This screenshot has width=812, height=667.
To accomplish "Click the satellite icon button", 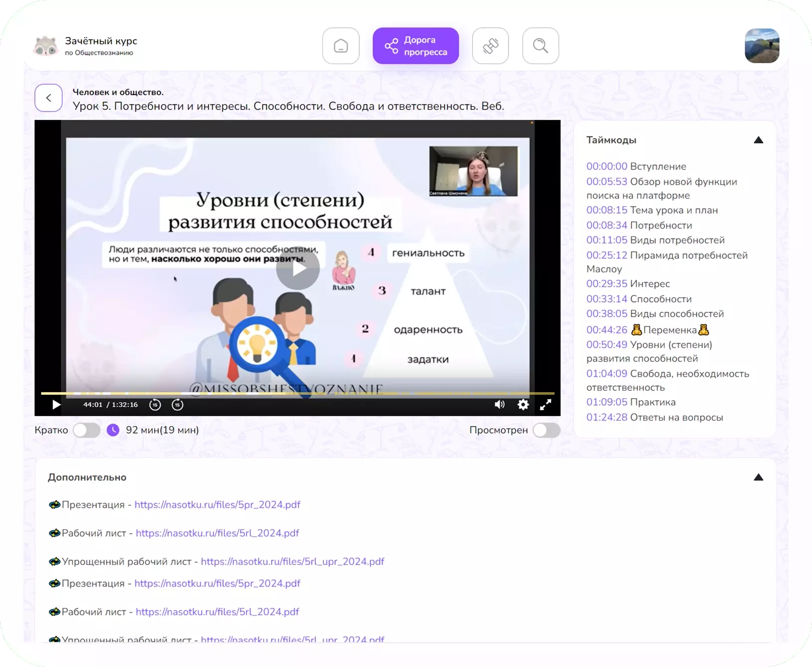I will (490, 46).
